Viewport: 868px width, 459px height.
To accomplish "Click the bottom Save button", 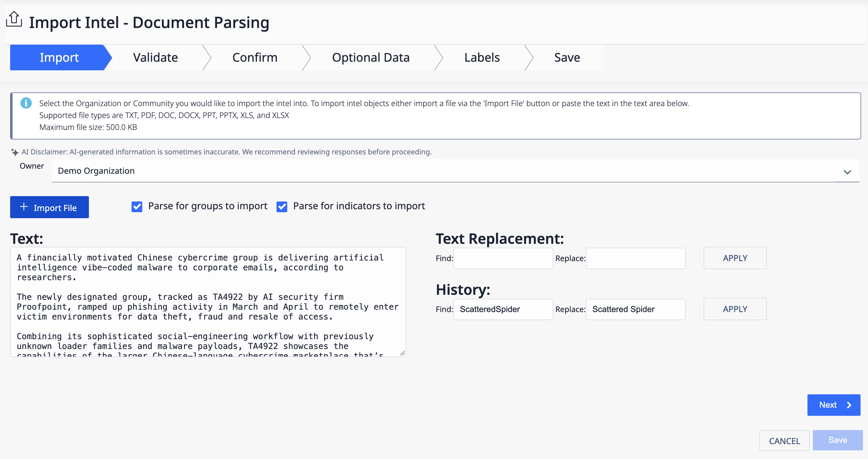I will point(838,441).
